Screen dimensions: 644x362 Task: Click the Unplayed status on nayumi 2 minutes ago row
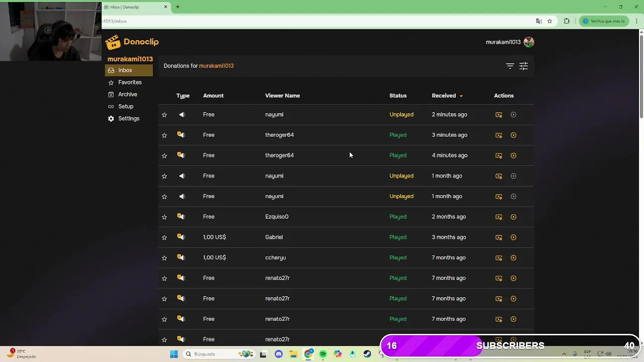[x=401, y=115]
